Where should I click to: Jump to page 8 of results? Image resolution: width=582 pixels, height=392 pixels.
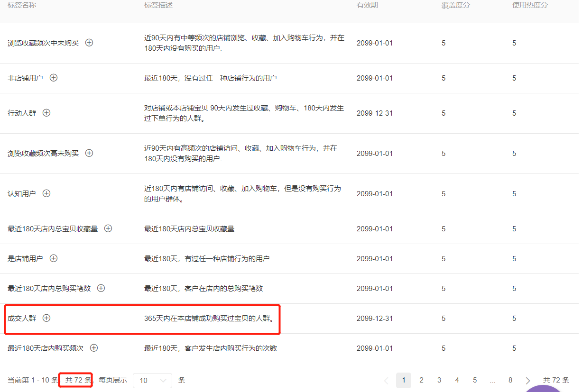pyautogui.click(x=510, y=380)
